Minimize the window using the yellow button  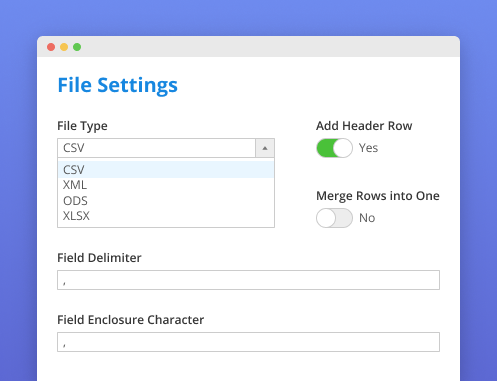click(64, 47)
